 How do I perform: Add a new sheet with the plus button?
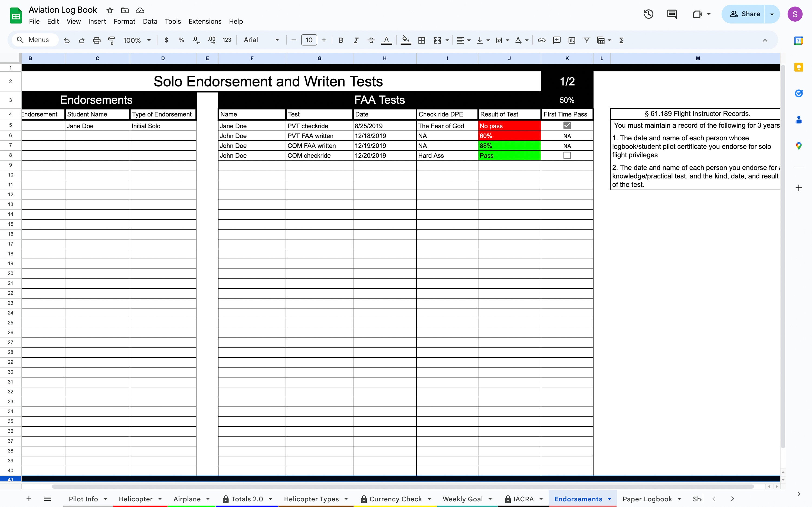[x=29, y=499]
